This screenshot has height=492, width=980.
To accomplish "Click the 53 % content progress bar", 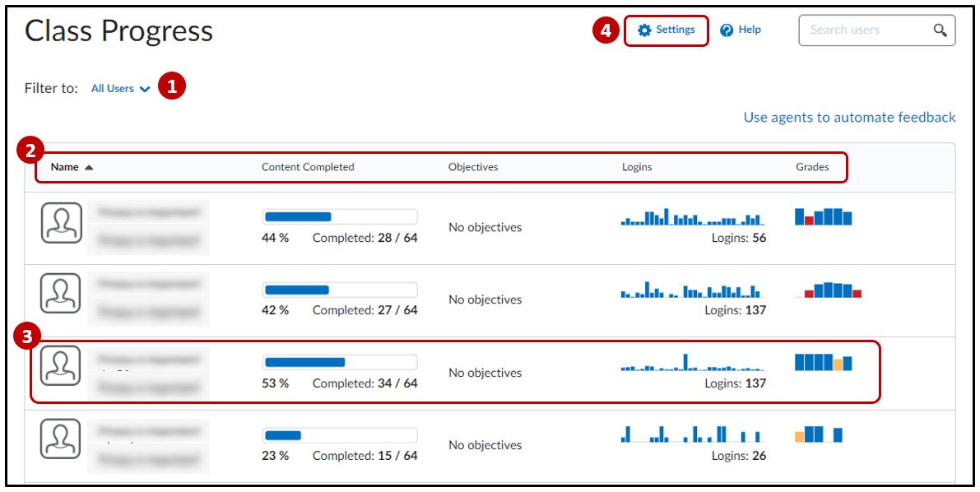I will pos(340,362).
